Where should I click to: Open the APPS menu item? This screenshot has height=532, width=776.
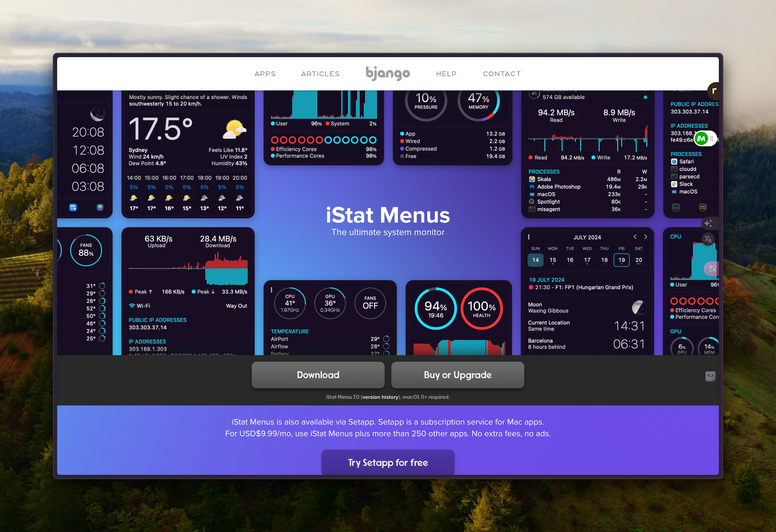coord(265,74)
